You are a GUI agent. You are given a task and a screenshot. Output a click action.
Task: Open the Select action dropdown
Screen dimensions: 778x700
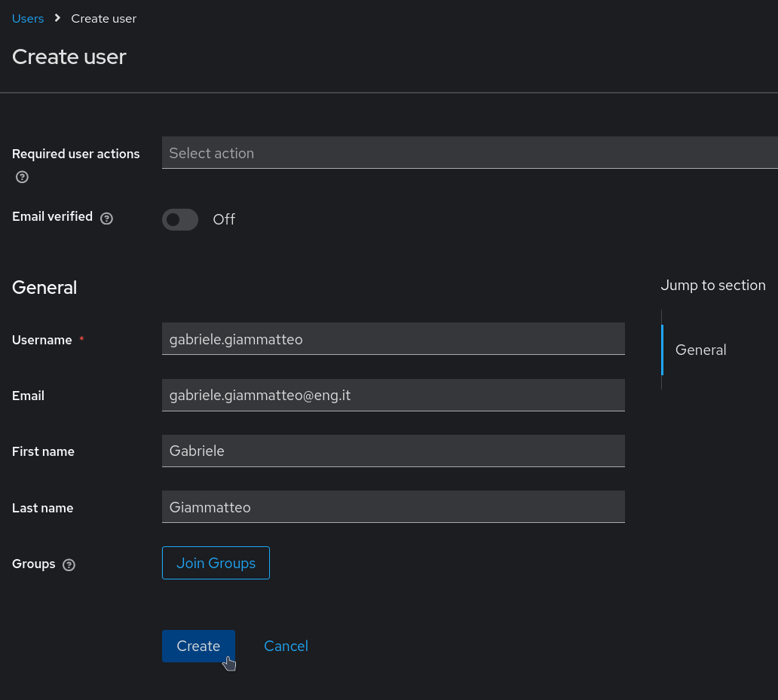point(470,153)
